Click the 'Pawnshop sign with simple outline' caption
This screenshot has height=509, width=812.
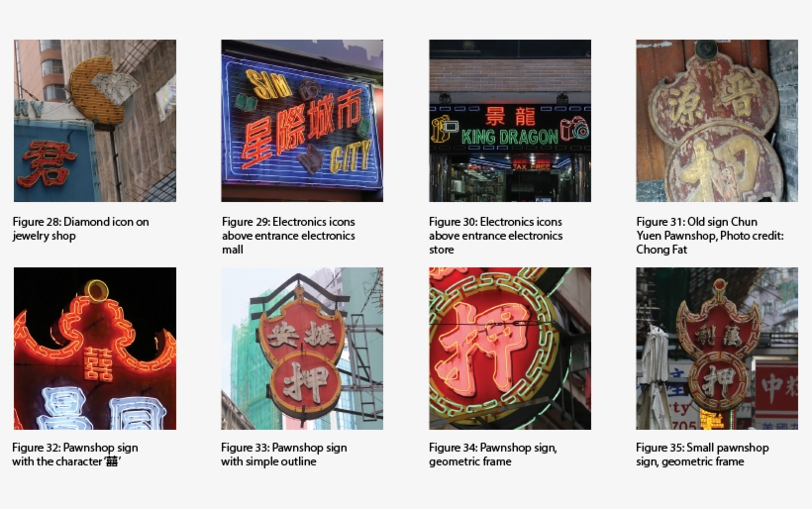click(284, 455)
